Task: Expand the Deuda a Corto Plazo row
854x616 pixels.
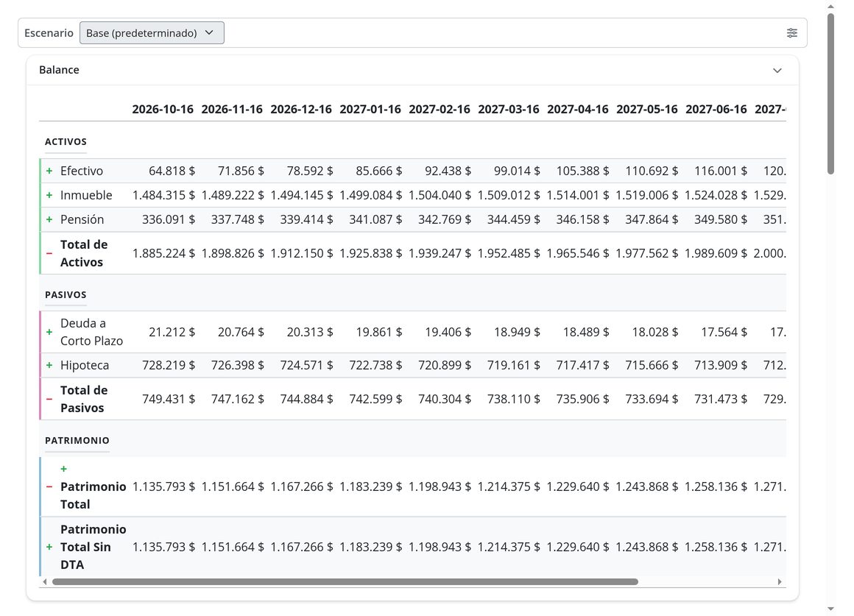Action: click(49, 332)
